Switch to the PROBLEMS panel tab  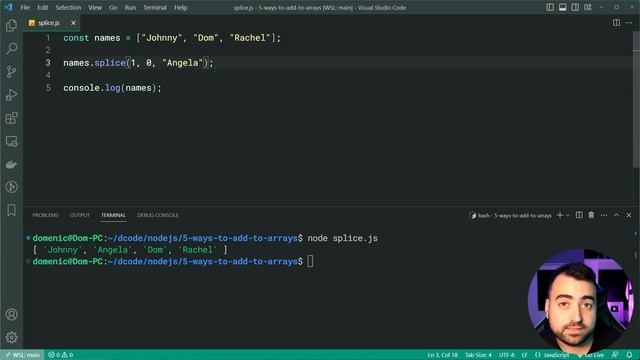click(x=45, y=215)
